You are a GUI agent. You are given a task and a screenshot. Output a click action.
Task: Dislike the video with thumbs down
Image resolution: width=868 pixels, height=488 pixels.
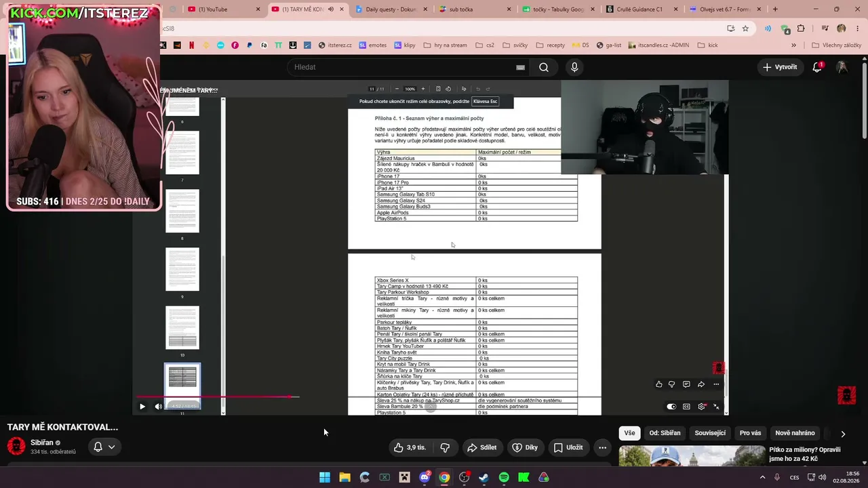pos(445,447)
